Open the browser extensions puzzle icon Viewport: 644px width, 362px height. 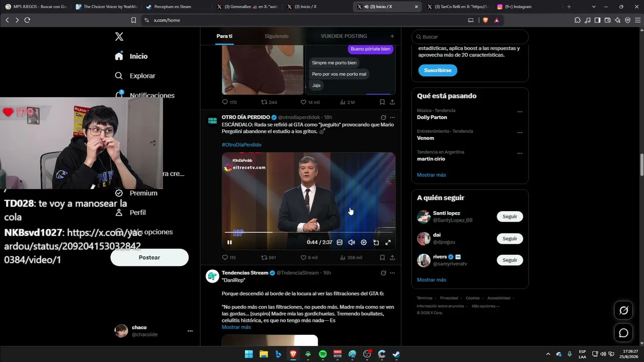click(x=577, y=20)
